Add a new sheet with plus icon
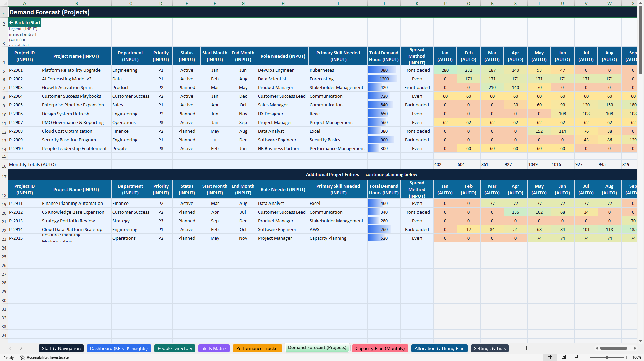Image resolution: width=644 pixels, height=361 pixels. 526,348
